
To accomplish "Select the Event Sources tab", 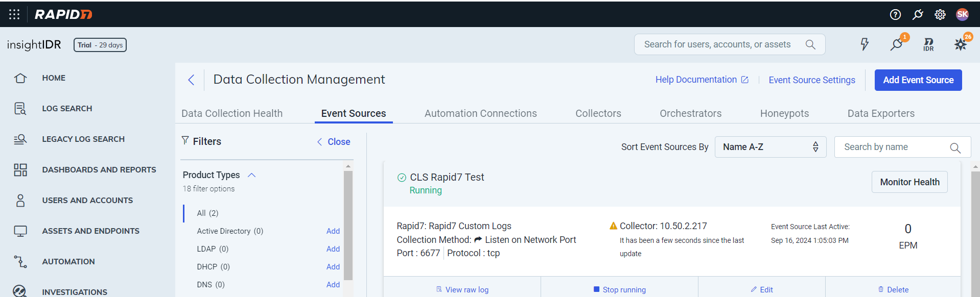I will pos(354,113).
